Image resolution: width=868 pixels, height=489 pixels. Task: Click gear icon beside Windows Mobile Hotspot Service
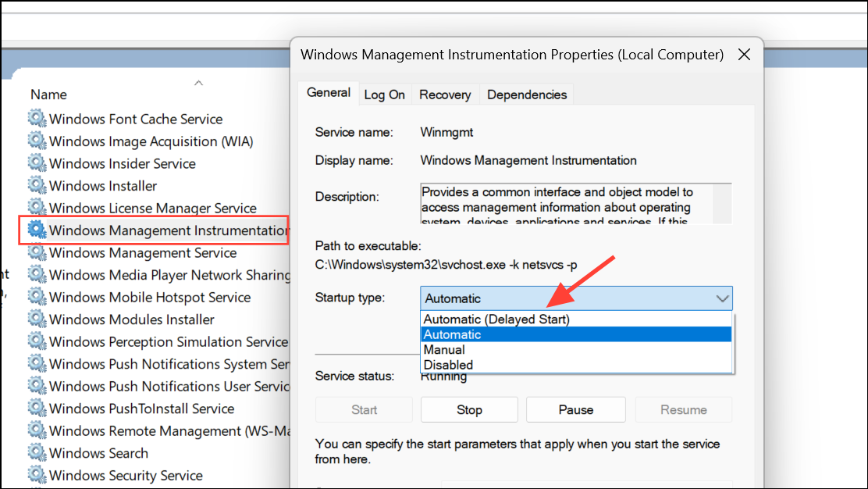point(37,296)
